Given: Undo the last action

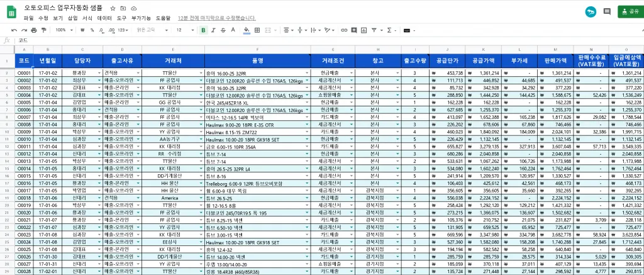Looking at the screenshot, I should click(x=14, y=30).
